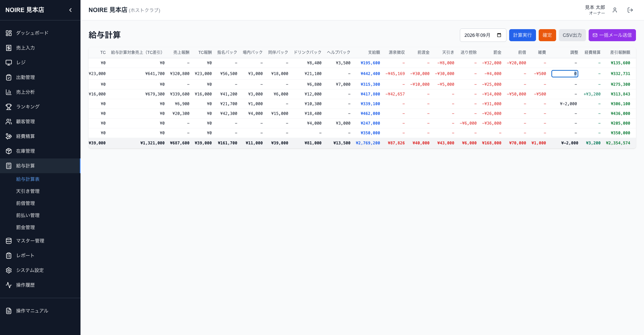
Task: Collapse the sidebar with the chevron arrow
Action: pyautogui.click(x=70, y=10)
